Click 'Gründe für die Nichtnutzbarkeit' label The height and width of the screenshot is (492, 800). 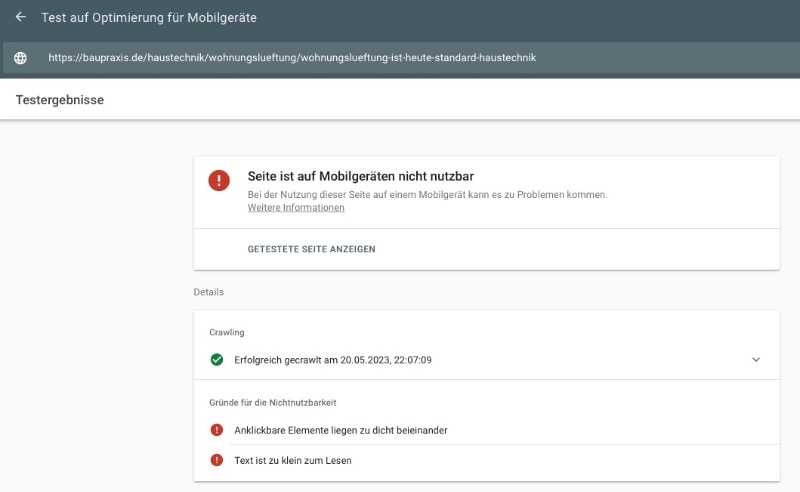point(272,403)
